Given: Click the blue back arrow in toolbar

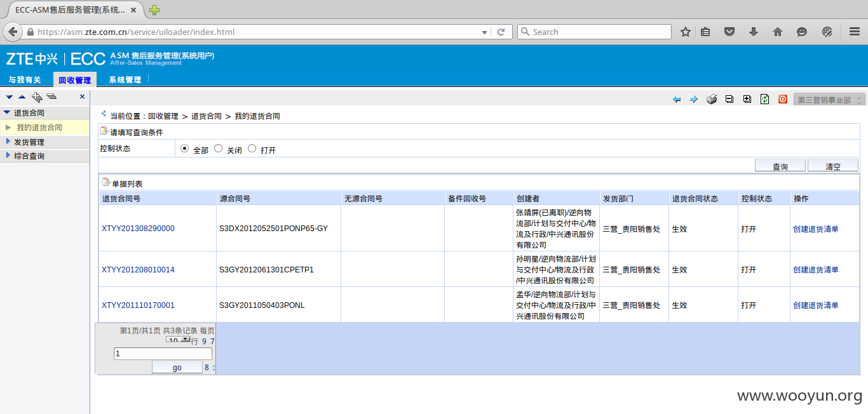Looking at the screenshot, I should 677,100.
